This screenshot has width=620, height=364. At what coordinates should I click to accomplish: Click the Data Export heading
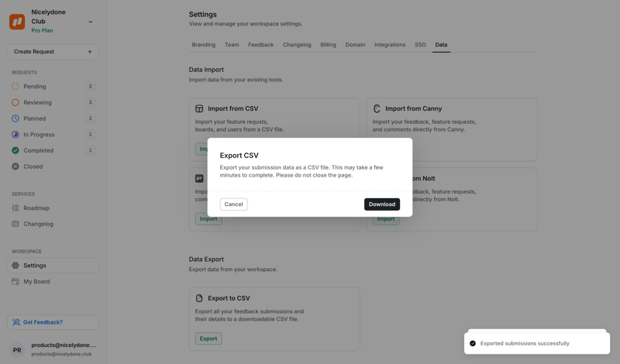coord(206,259)
